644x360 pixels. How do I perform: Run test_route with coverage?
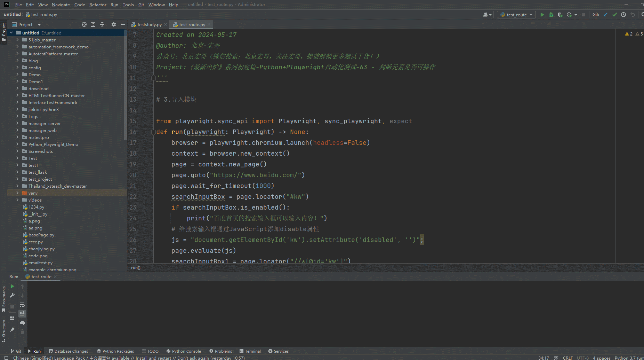(x=560, y=15)
